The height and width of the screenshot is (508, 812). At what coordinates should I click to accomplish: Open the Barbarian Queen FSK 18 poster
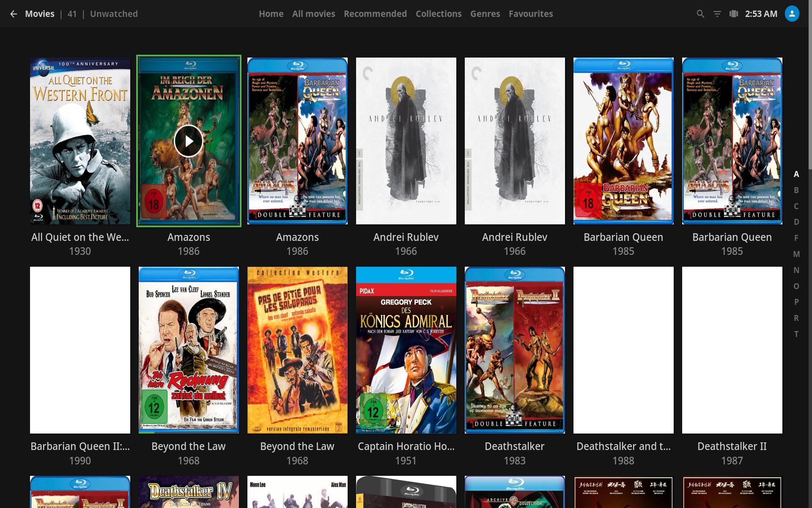623,141
